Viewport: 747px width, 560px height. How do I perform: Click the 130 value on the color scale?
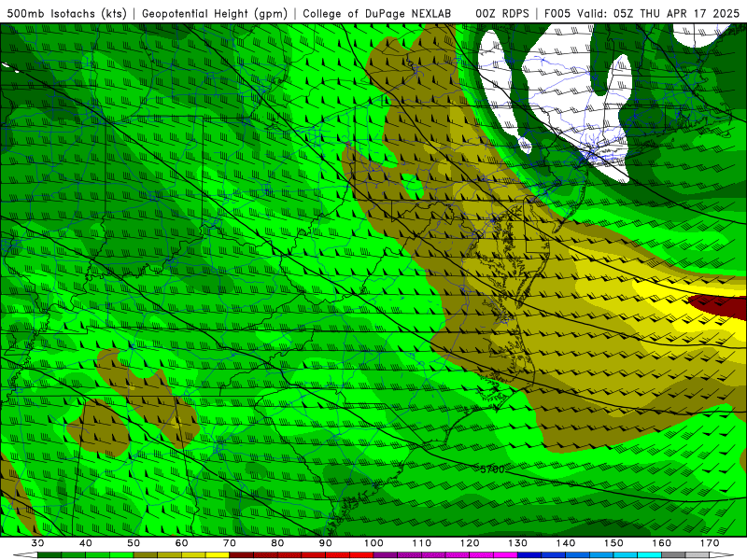click(x=518, y=543)
